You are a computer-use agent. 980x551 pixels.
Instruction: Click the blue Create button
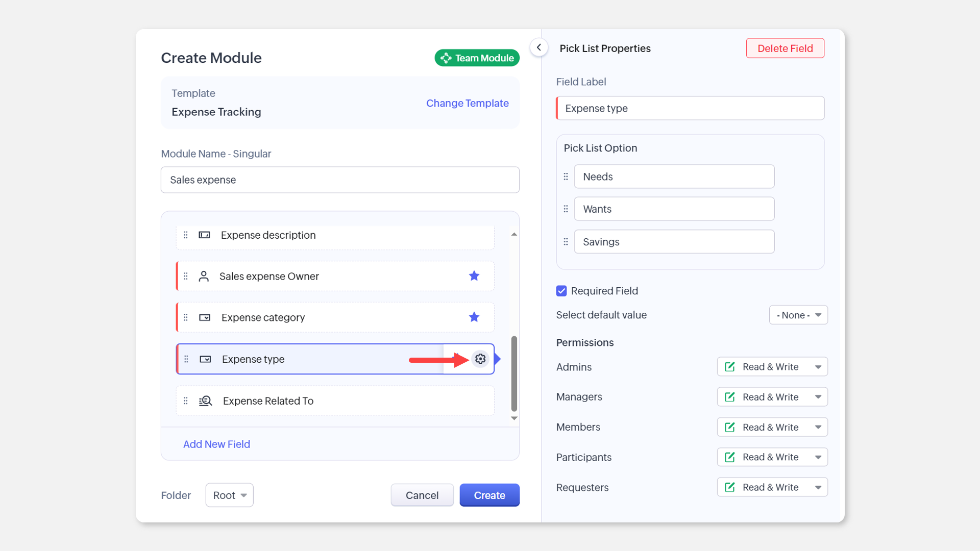click(x=489, y=495)
